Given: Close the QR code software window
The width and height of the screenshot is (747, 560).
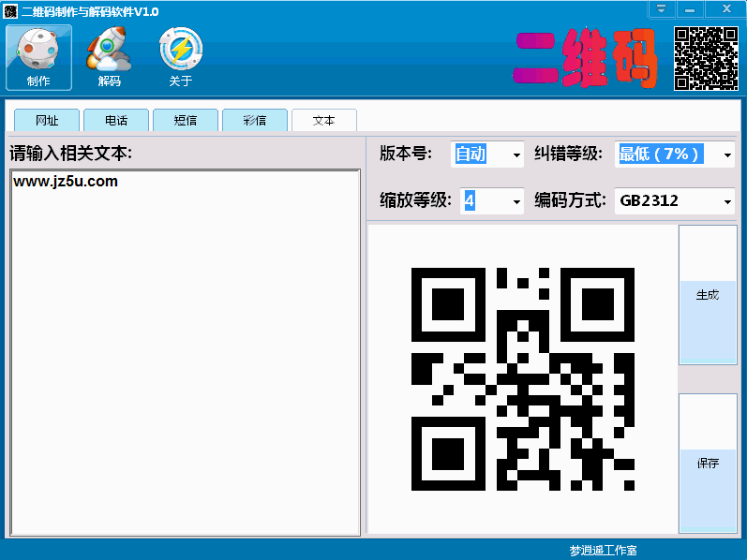Looking at the screenshot, I should (726, 8).
